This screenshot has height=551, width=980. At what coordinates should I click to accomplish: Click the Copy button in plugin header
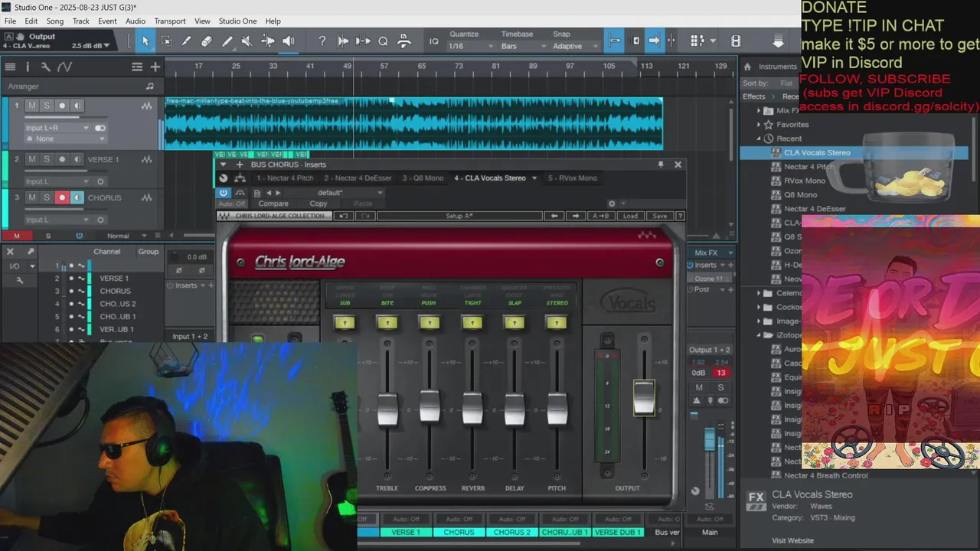click(x=318, y=204)
